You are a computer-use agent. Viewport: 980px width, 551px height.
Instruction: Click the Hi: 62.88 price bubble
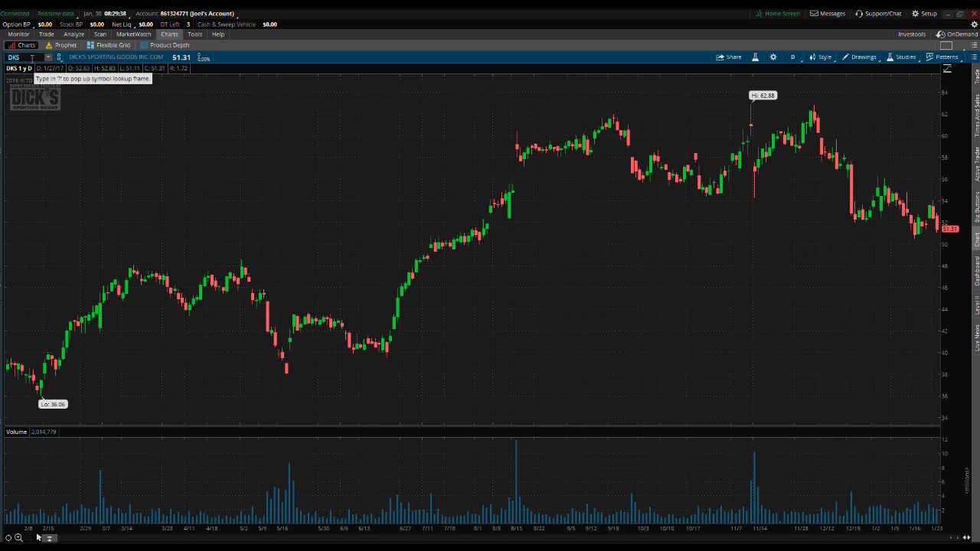click(763, 96)
